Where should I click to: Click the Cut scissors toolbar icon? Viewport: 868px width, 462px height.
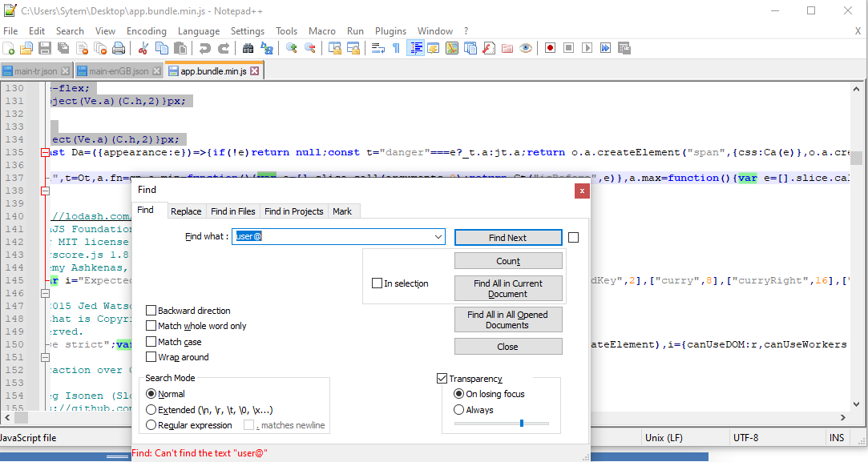(x=143, y=48)
